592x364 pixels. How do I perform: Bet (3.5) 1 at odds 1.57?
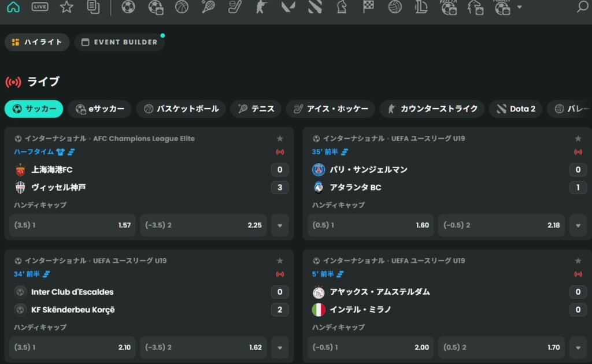(x=72, y=225)
